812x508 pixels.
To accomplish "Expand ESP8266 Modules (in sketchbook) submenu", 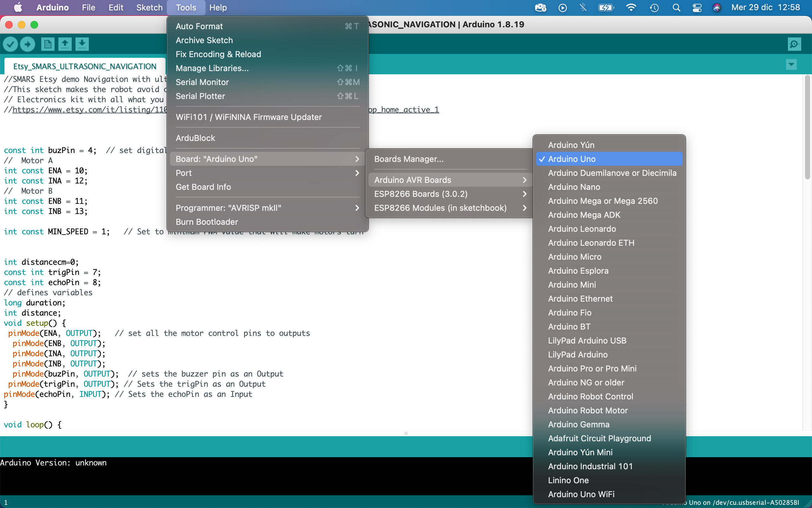I will coord(450,208).
